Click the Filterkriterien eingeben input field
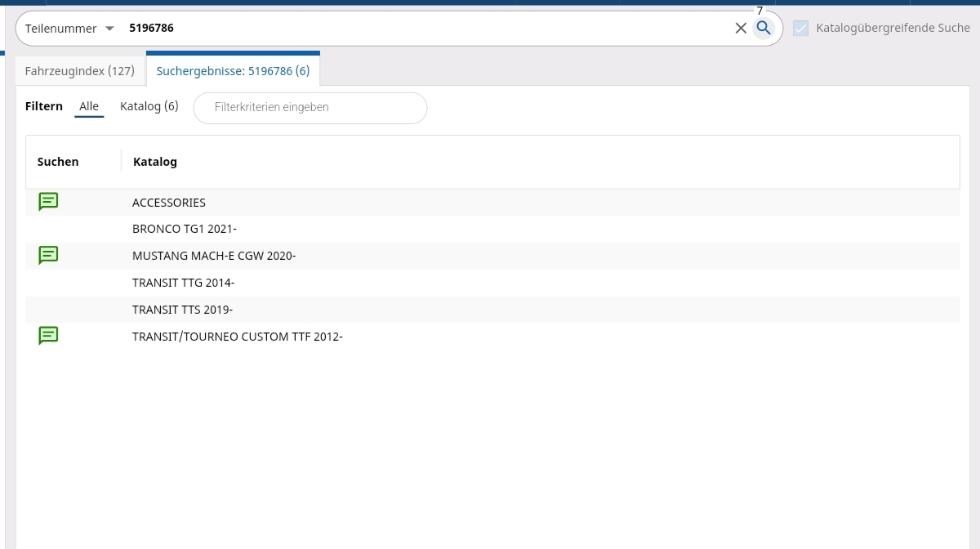Image resolution: width=980 pixels, height=549 pixels. [310, 108]
